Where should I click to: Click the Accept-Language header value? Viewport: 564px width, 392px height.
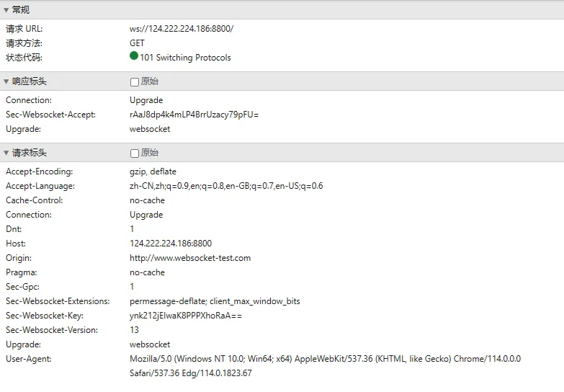pos(226,186)
